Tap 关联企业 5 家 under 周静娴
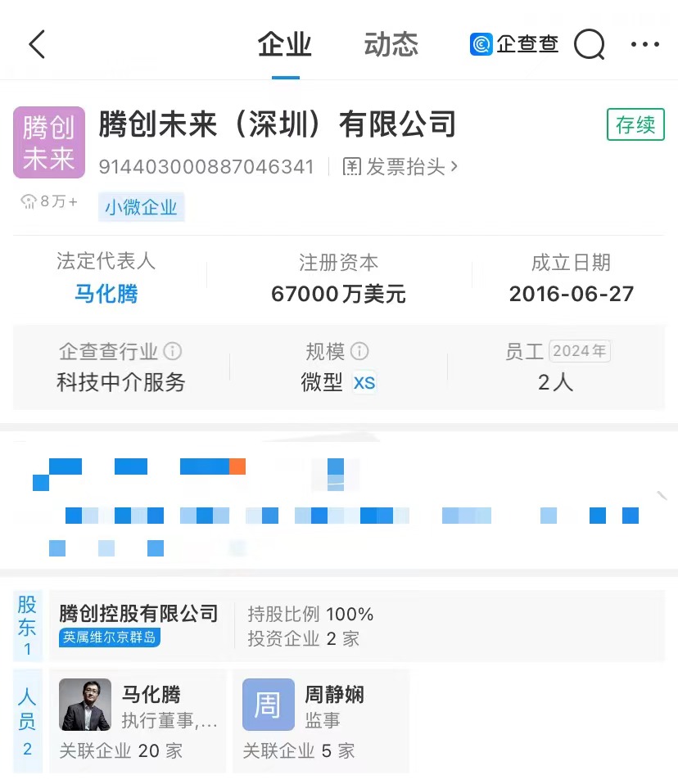 (x=299, y=750)
